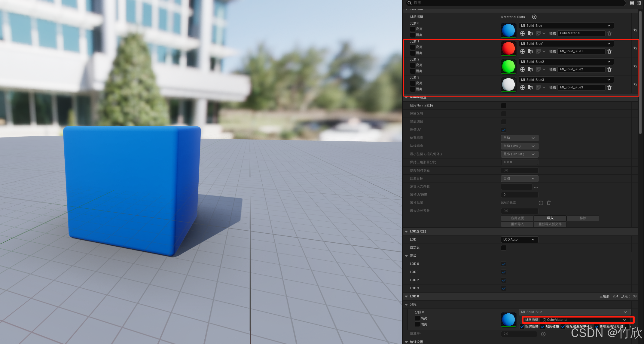Image resolution: width=644 pixels, height=344 pixels.
Task: Use selected asset for element 3 material
Action: (523, 88)
